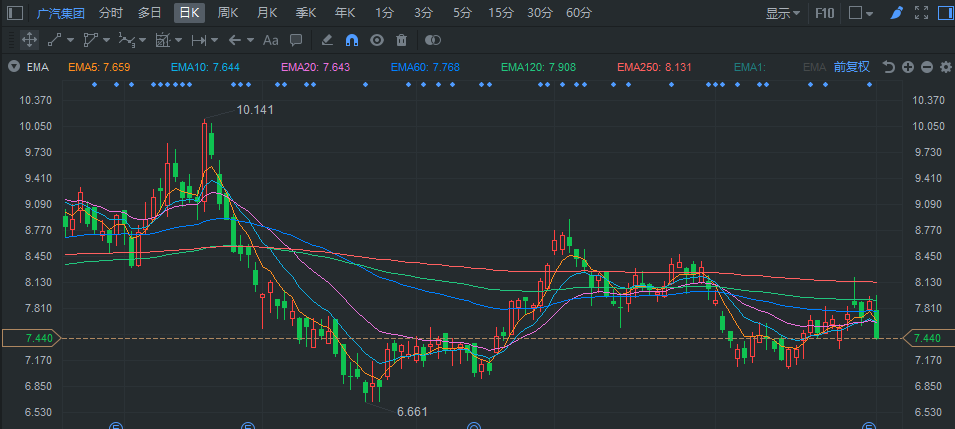
Task: Click the 广汽集团 stock name
Action: click(x=60, y=13)
